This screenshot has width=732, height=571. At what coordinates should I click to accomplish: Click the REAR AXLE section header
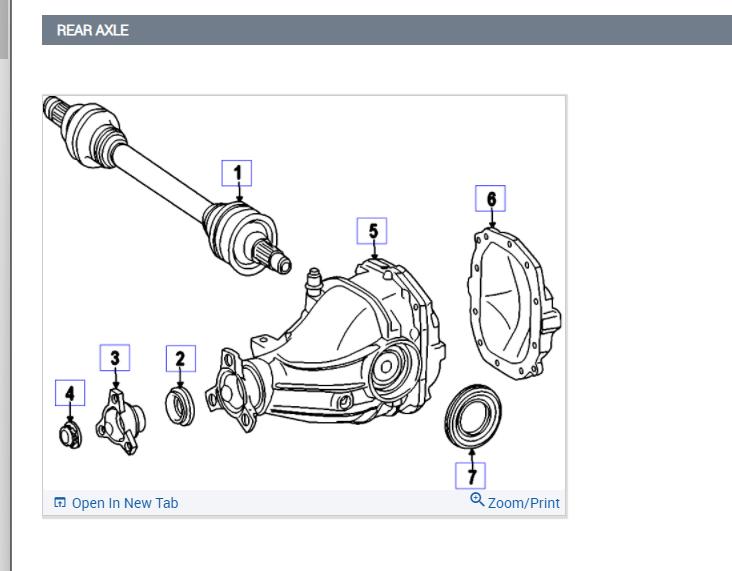point(387,30)
